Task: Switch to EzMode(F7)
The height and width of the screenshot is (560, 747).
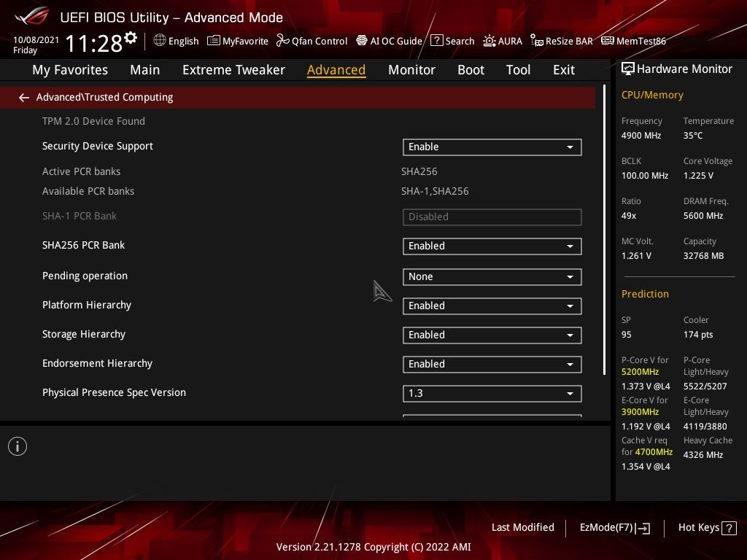Action: [614, 528]
